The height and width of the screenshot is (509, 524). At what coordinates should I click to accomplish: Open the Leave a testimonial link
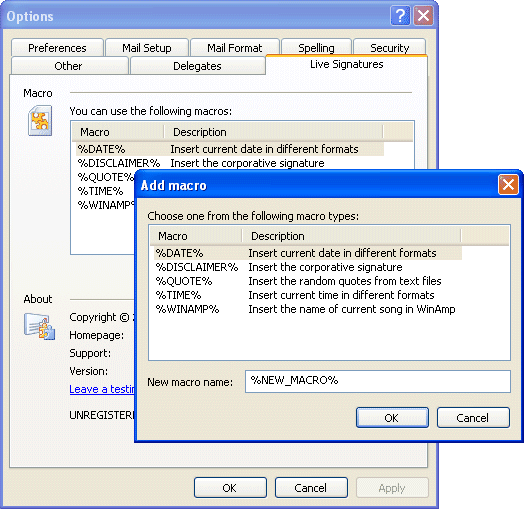(102, 389)
